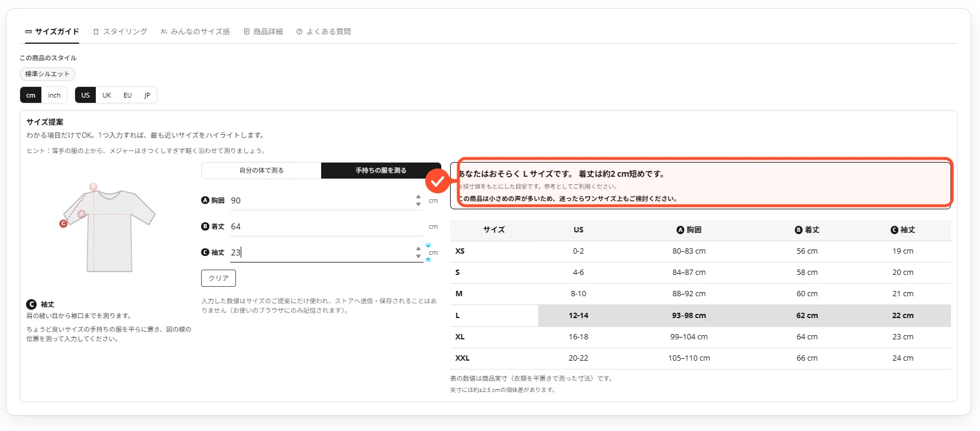Click the 80–83 cm chest cell
The image size is (980, 431).
click(689, 251)
